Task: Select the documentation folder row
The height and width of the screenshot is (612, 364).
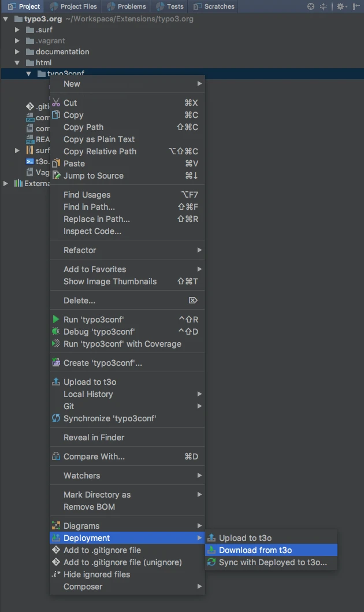Action: pos(182,51)
